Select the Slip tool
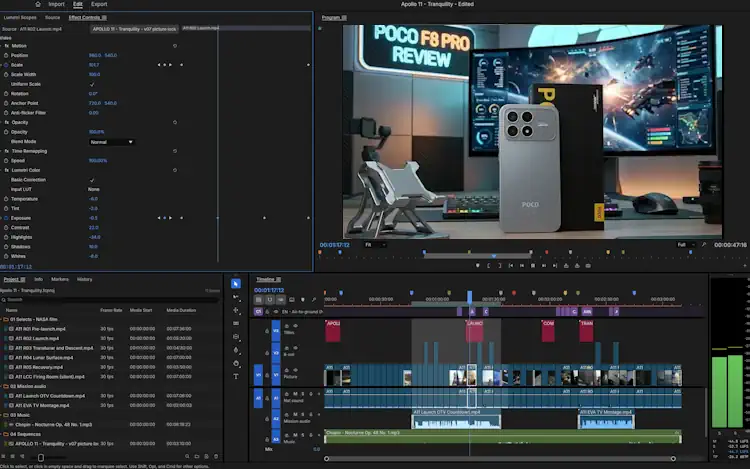This screenshot has height=469, width=750. pyautogui.click(x=236, y=337)
